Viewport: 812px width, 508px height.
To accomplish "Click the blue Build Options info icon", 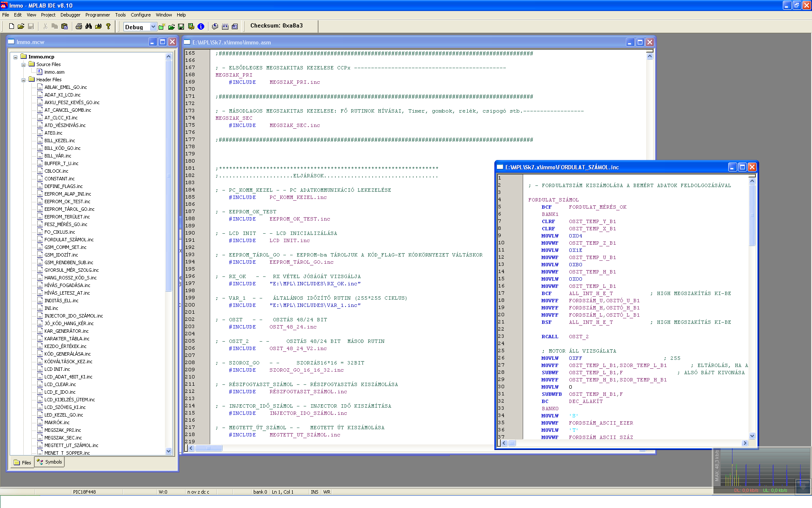I will click(x=201, y=27).
